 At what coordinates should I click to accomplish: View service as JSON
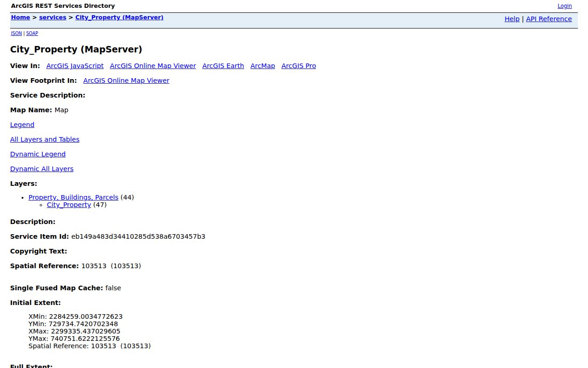[x=16, y=33]
